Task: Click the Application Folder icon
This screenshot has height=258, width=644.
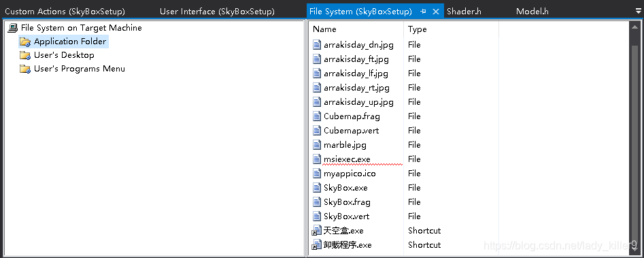Action: coord(25,42)
